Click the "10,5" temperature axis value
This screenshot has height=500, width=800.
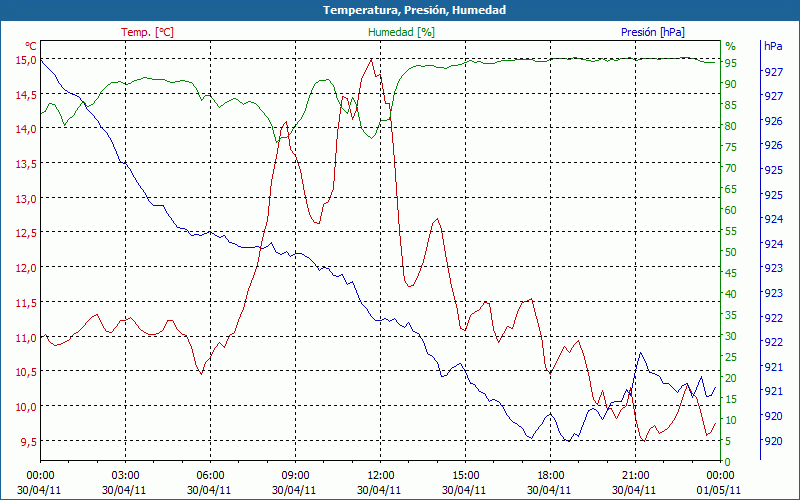pyautogui.click(x=26, y=372)
